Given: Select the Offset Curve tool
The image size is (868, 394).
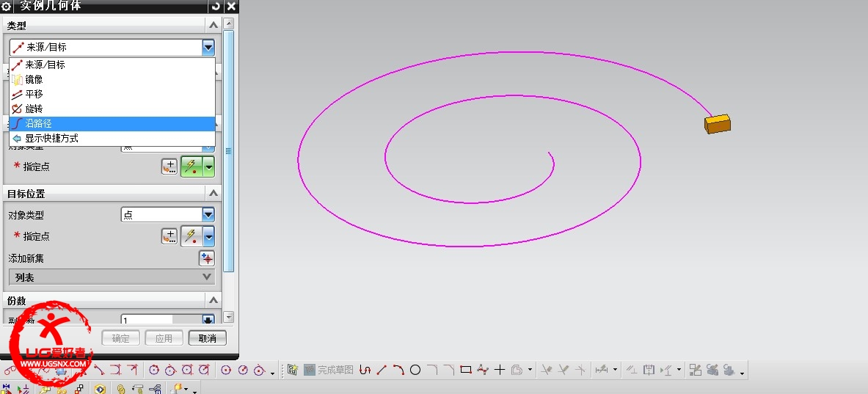Looking at the screenshot, I should pos(517,370).
